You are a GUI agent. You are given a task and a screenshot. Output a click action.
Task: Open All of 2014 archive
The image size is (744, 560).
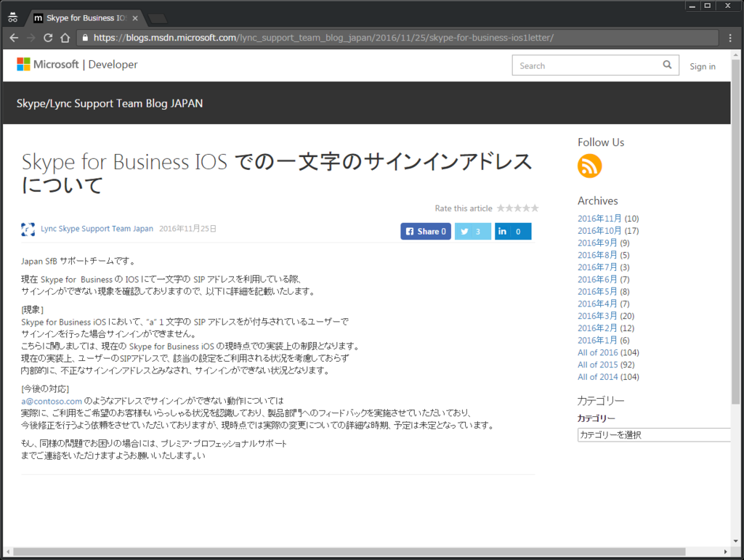[598, 377]
